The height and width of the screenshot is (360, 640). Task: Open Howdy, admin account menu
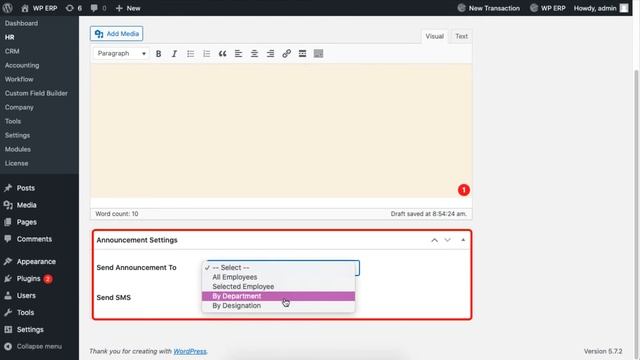(x=600, y=8)
